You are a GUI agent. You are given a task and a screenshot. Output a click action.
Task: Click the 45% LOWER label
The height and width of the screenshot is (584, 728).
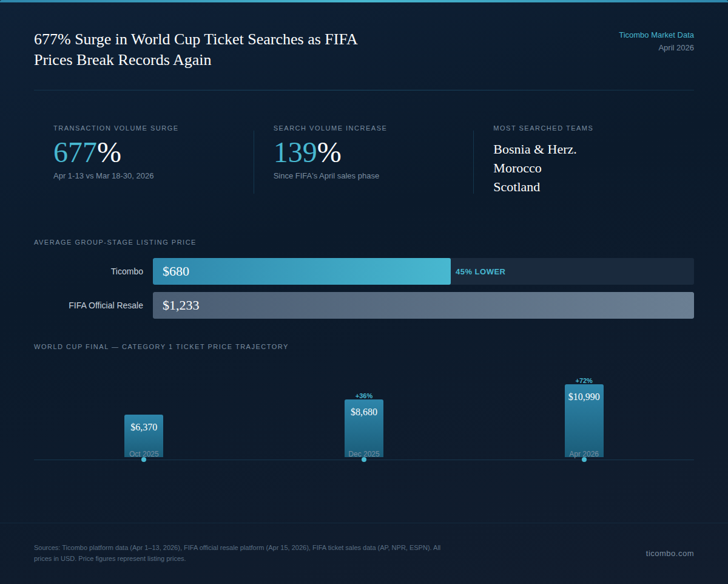coord(480,272)
